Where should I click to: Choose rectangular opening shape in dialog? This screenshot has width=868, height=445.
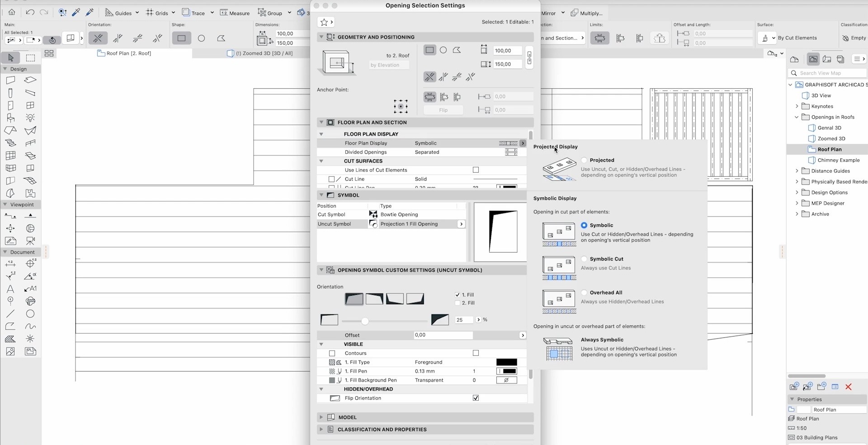coord(429,50)
